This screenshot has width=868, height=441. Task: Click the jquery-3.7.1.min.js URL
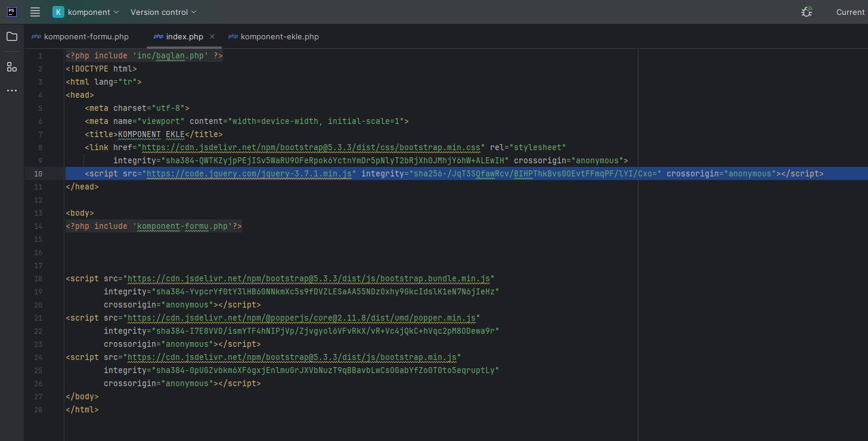tap(249, 173)
